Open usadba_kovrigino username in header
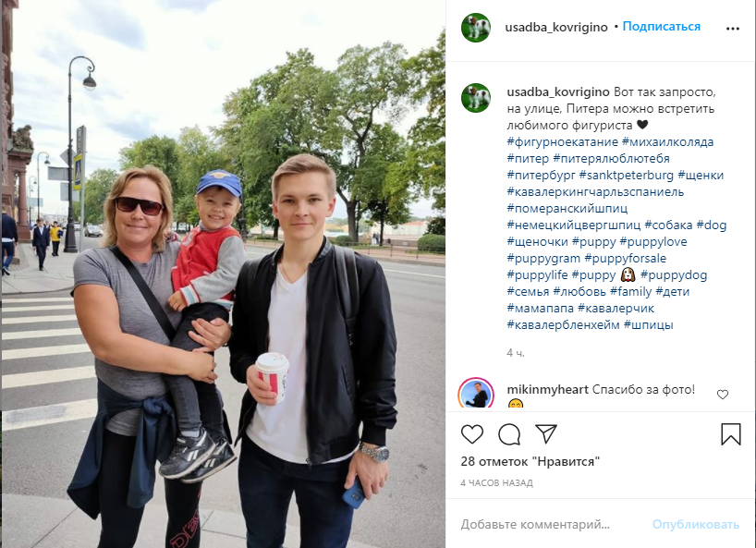 point(556,27)
